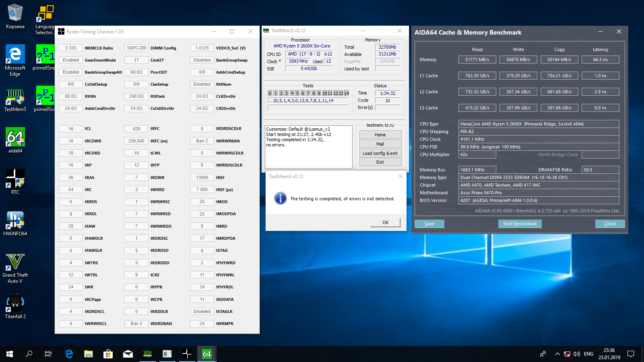Launch HWiNFO64 from the desktop
Screen dimensions: 644x362
coord(15,222)
